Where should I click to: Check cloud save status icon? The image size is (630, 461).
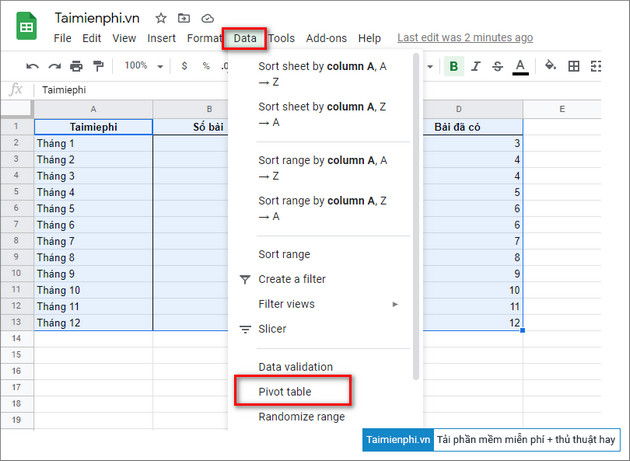[207, 18]
